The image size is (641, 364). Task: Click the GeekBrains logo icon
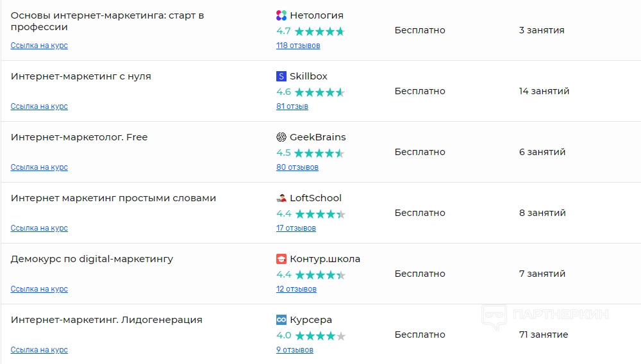281,137
